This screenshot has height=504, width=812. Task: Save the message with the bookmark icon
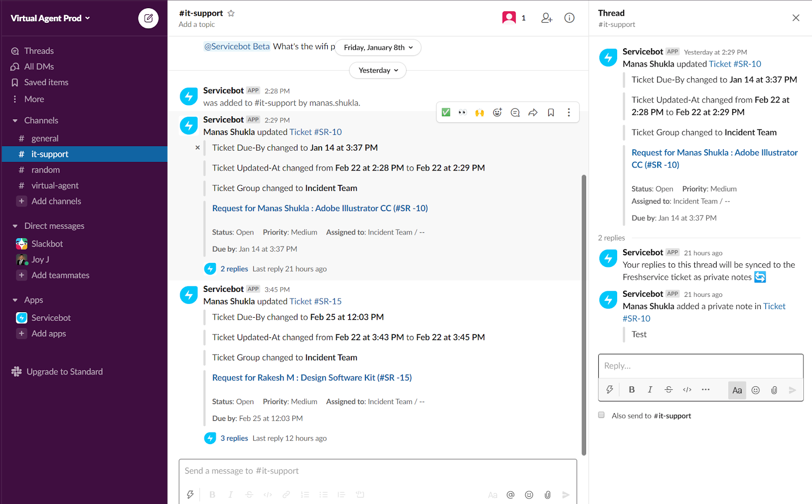pos(551,112)
